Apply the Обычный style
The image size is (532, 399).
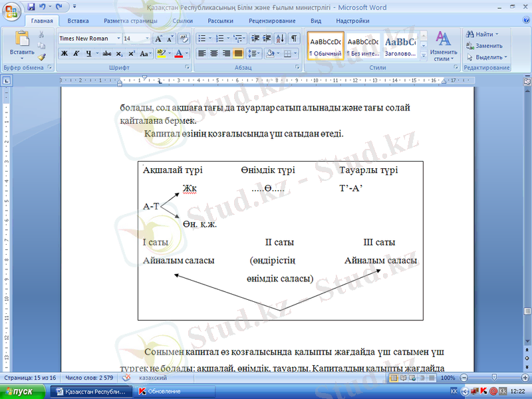click(x=326, y=46)
